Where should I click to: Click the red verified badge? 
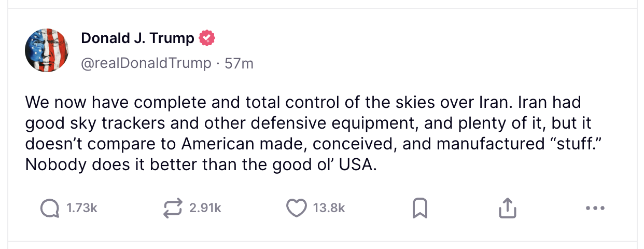click(208, 38)
